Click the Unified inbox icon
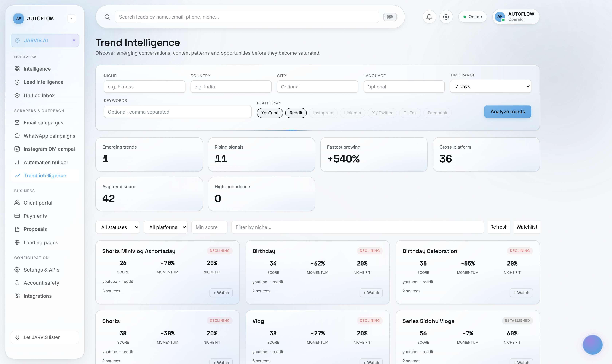The height and width of the screenshot is (364, 612). (17, 95)
